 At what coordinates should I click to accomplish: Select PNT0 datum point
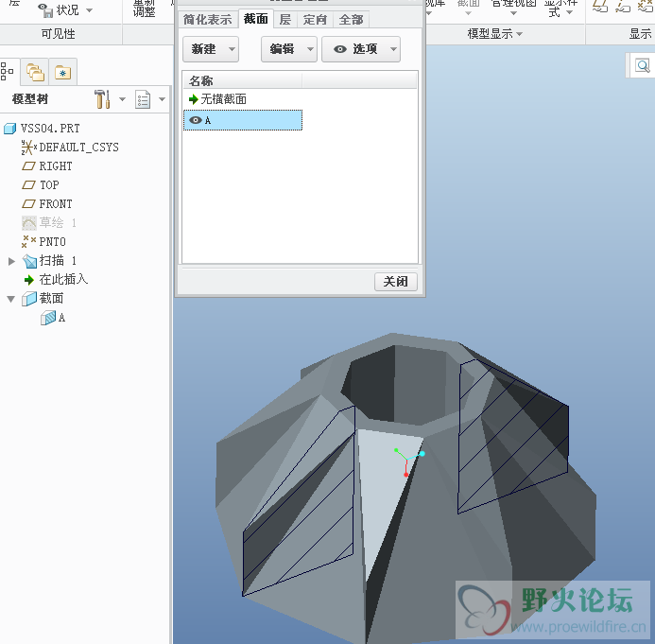click(52, 242)
